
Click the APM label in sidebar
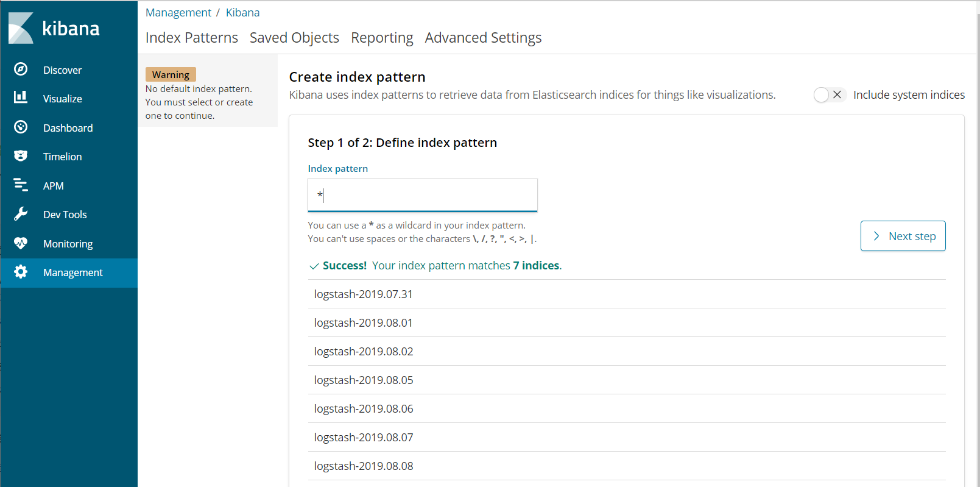point(53,186)
